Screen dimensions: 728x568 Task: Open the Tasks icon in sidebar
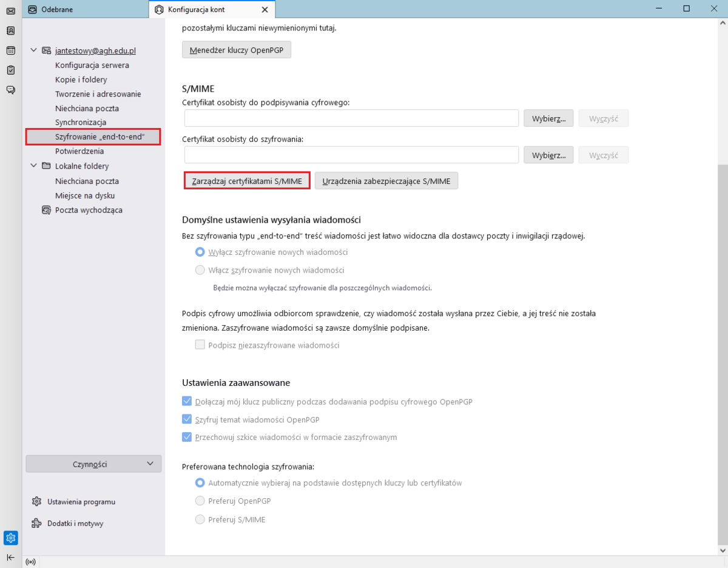pyautogui.click(x=10, y=70)
